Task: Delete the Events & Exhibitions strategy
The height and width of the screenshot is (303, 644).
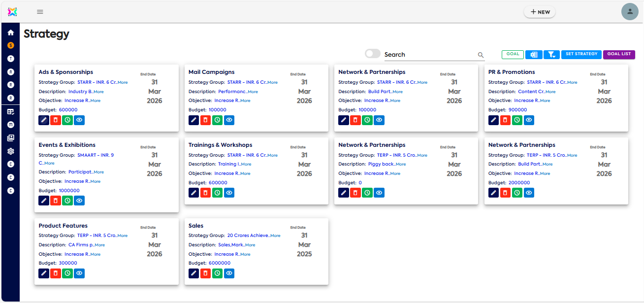Action: point(56,201)
